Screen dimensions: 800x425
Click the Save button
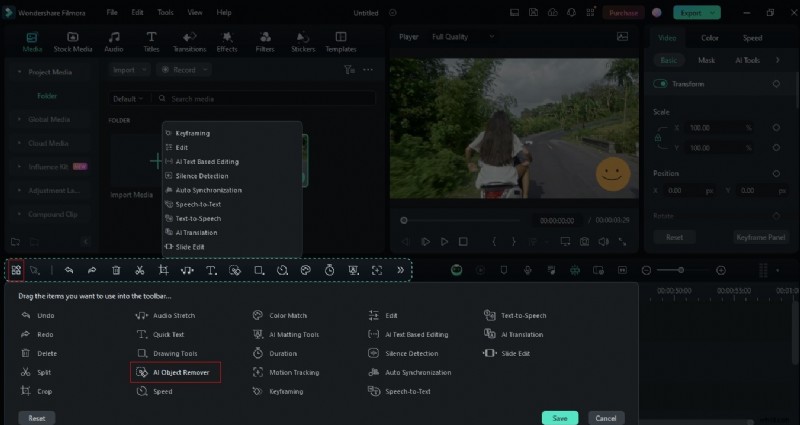point(559,417)
